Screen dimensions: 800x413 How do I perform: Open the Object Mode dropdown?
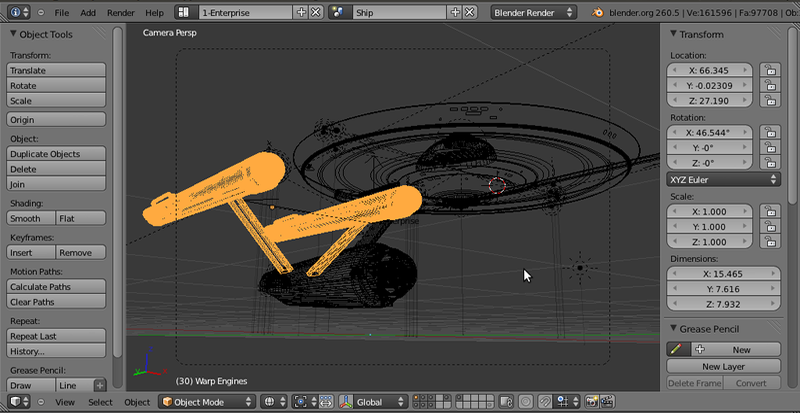pyautogui.click(x=207, y=402)
